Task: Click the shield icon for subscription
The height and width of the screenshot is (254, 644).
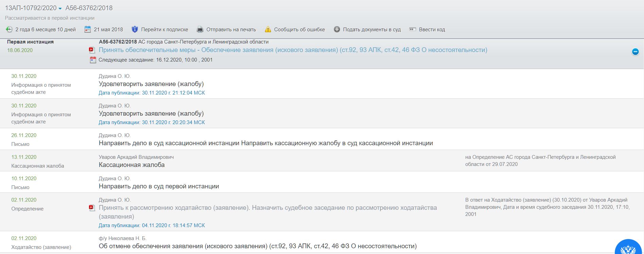Action: click(x=135, y=30)
